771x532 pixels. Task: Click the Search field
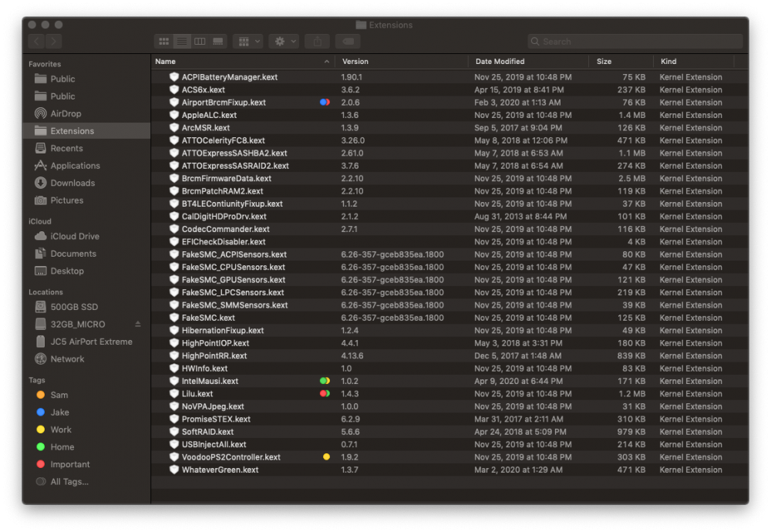[x=635, y=41]
